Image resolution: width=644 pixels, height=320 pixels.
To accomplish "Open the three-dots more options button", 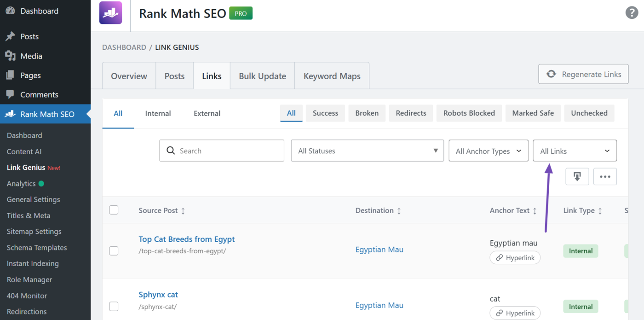I will pyautogui.click(x=605, y=176).
